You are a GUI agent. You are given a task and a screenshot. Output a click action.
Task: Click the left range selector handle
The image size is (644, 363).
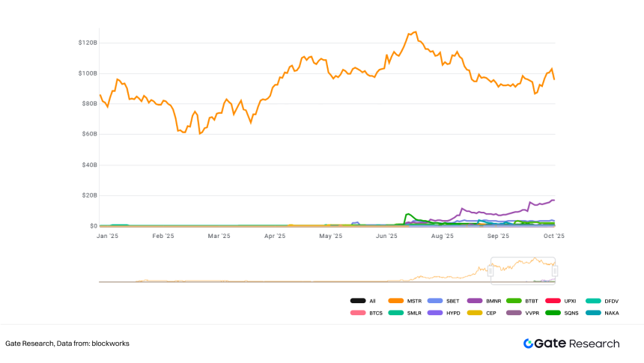coord(490,271)
